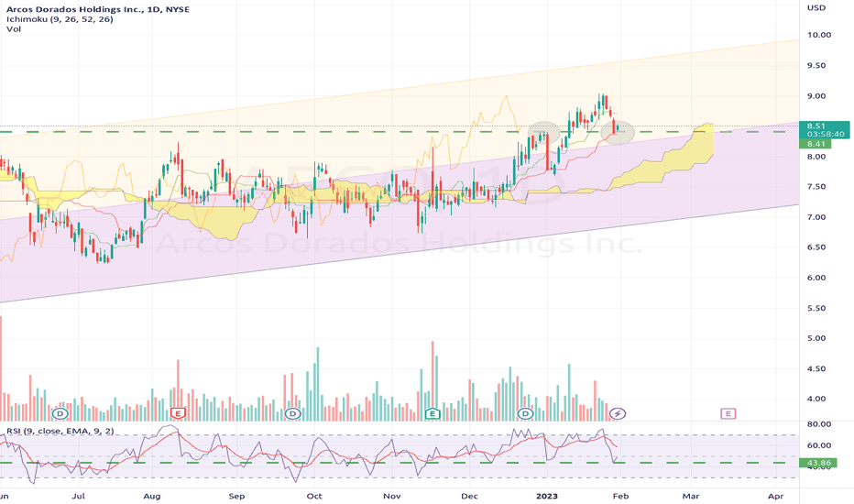
Task: Click the 10.00 price axis label
Action: 818,35
